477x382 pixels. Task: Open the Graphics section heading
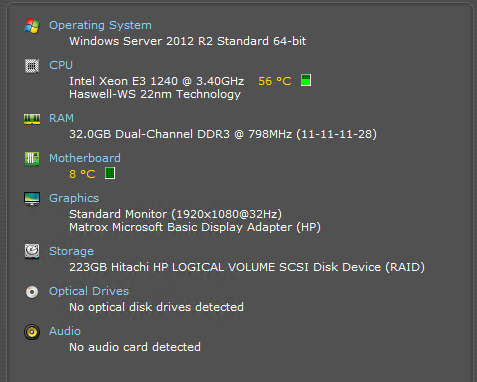[74, 198]
